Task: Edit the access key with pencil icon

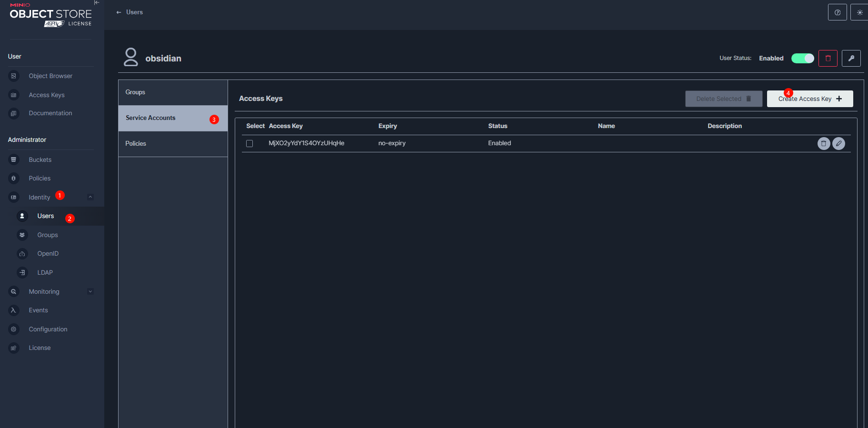Action: click(838, 143)
